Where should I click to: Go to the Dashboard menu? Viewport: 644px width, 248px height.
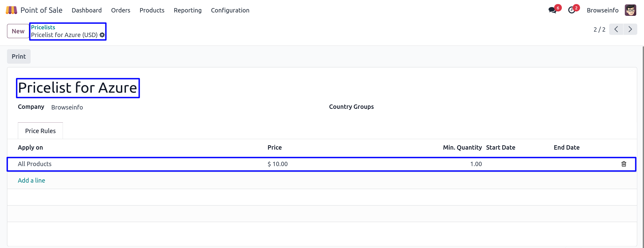pyautogui.click(x=87, y=10)
